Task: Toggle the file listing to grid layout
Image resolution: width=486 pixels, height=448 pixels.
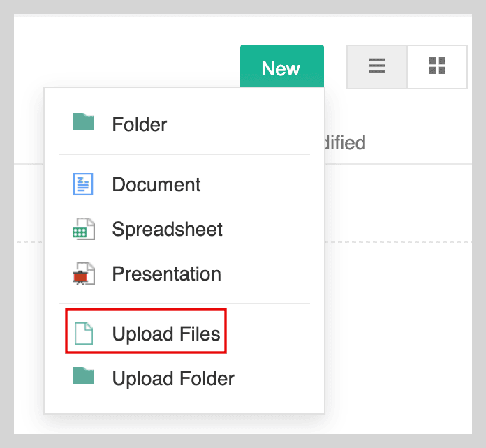Action: point(437,66)
